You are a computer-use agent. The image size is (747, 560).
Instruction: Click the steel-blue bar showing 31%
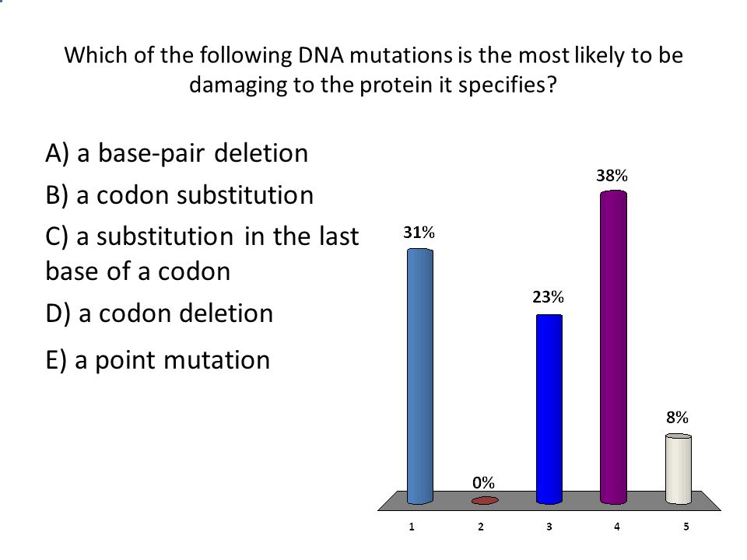pyautogui.click(x=420, y=376)
